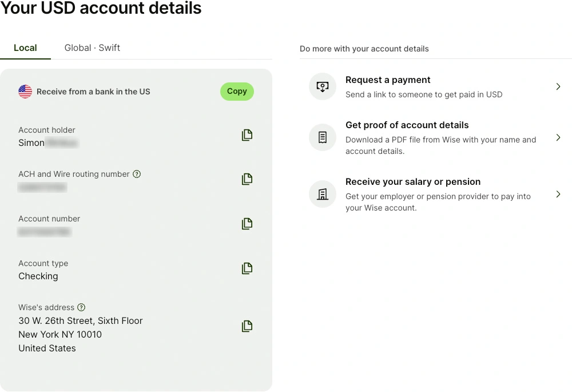Click the salary or pension building icon
The width and height of the screenshot is (572, 392).
point(323,195)
